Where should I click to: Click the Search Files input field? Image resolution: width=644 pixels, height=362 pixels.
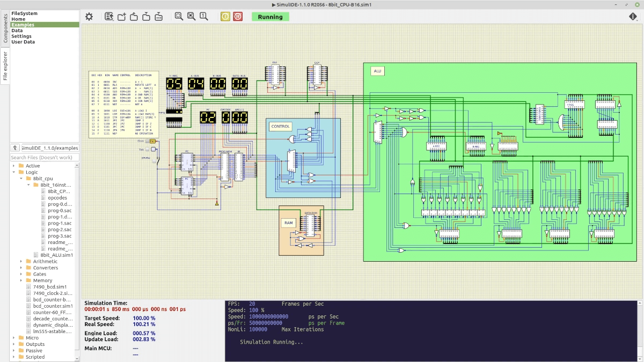coord(45,158)
